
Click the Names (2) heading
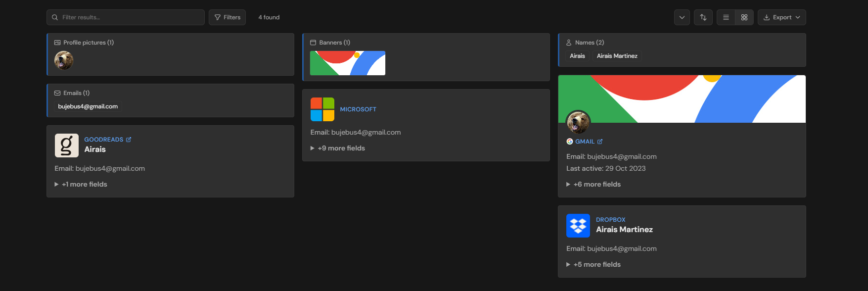590,43
